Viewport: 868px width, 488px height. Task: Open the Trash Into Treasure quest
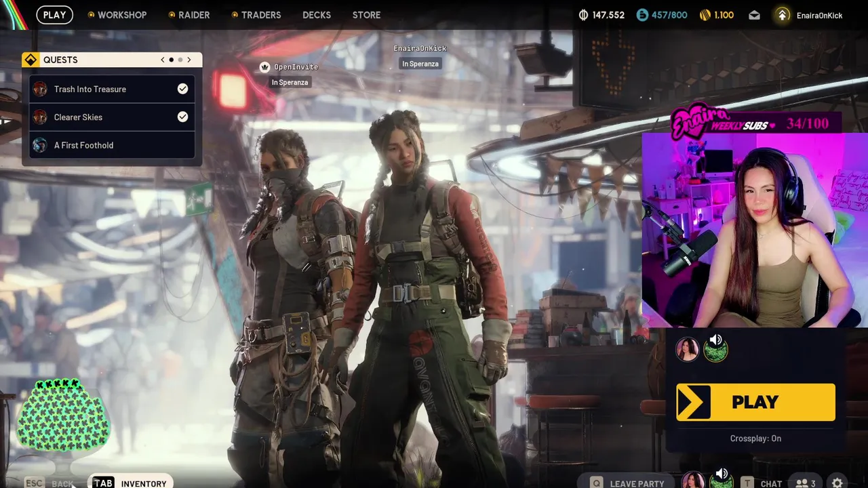point(112,89)
